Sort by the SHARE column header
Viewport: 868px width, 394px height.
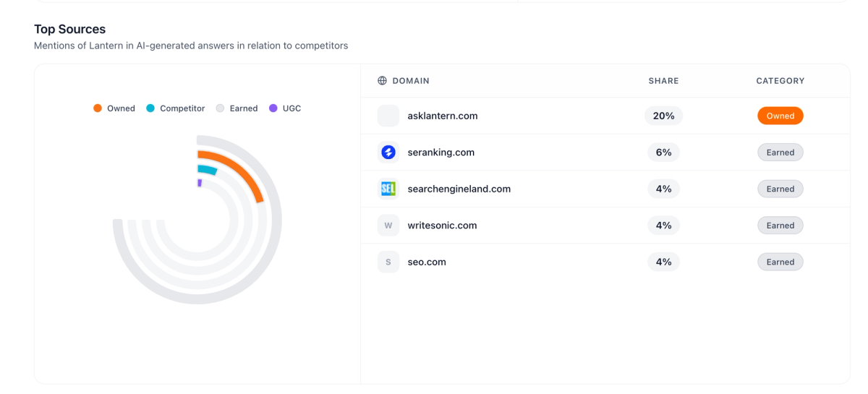[x=663, y=81]
